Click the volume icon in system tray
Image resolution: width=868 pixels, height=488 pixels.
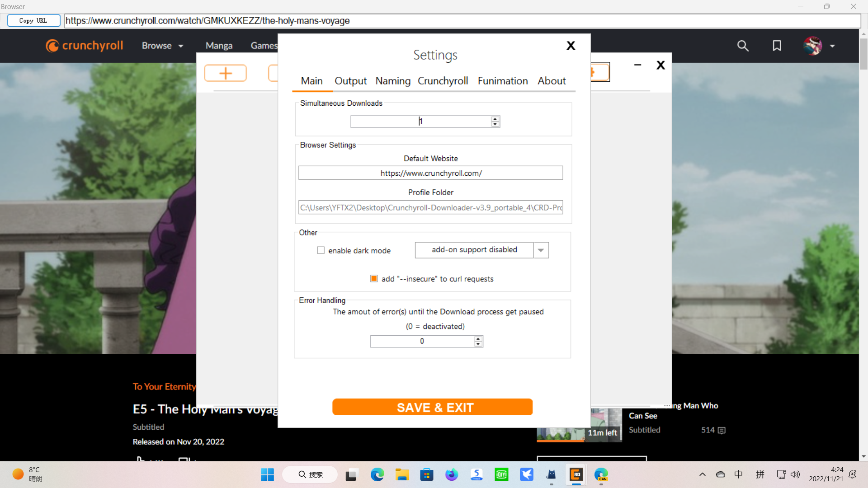795,474
